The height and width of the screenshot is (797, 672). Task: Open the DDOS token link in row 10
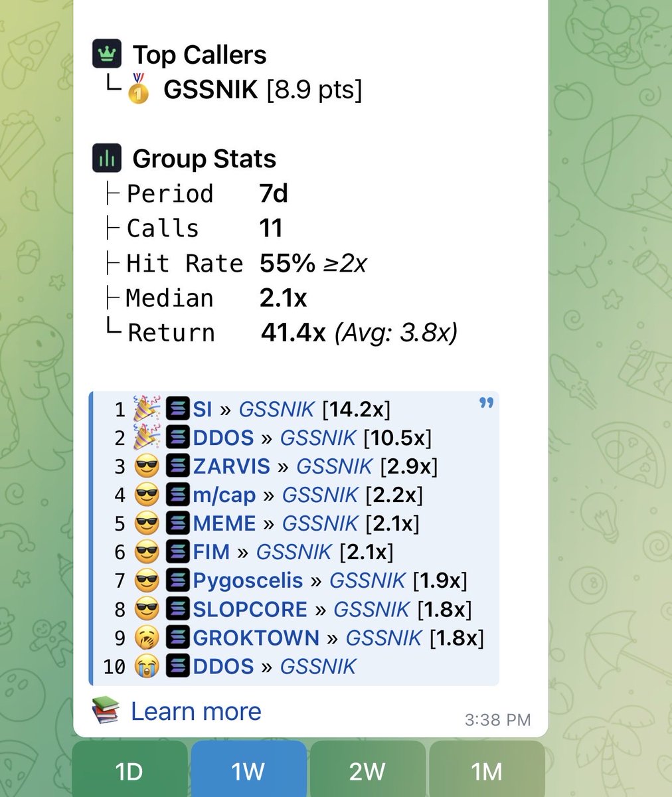(x=224, y=666)
